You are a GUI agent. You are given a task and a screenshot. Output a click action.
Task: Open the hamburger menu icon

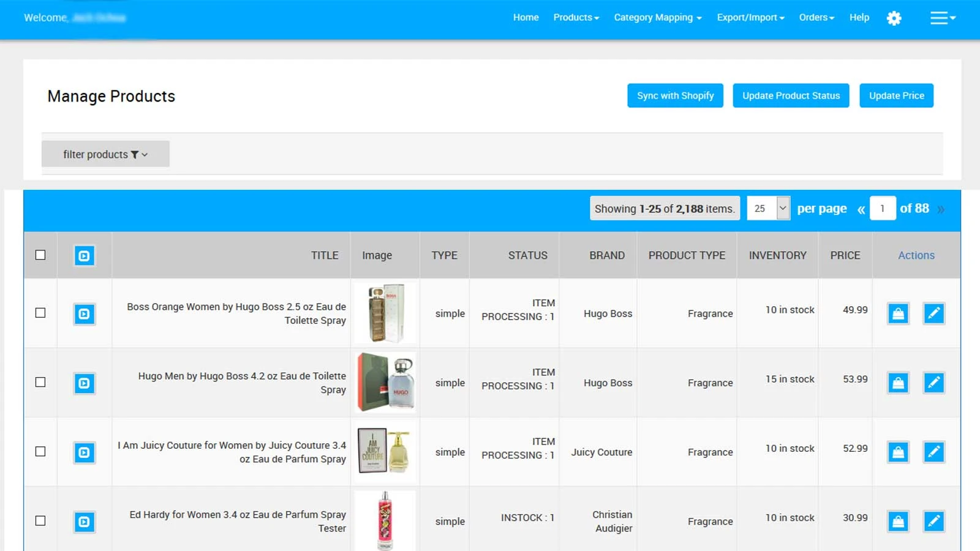(943, 18)
